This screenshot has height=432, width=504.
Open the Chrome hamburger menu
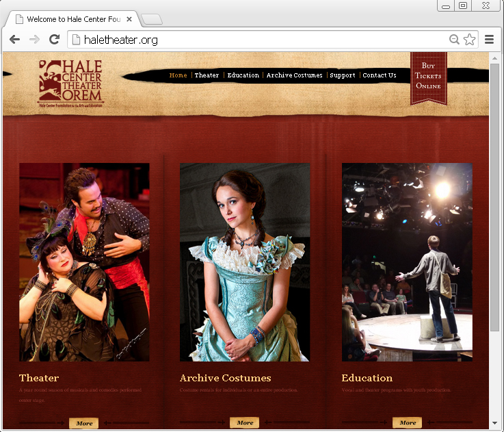[490, 40]
